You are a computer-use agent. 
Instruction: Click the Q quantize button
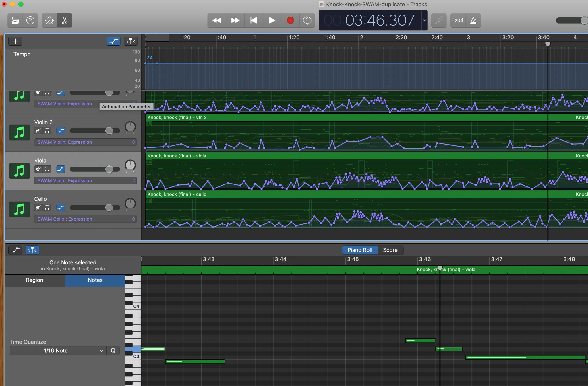coord(113,351)
